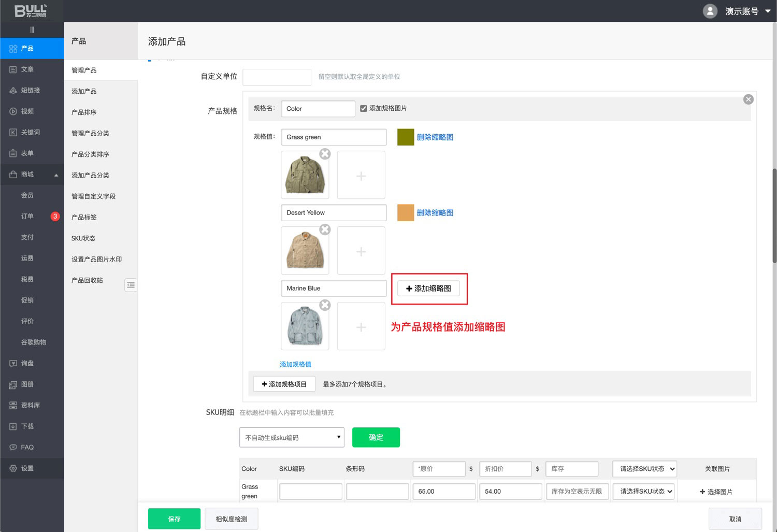
Task: Open the SKU status dropdown in header row
Action: coord(644,469)
